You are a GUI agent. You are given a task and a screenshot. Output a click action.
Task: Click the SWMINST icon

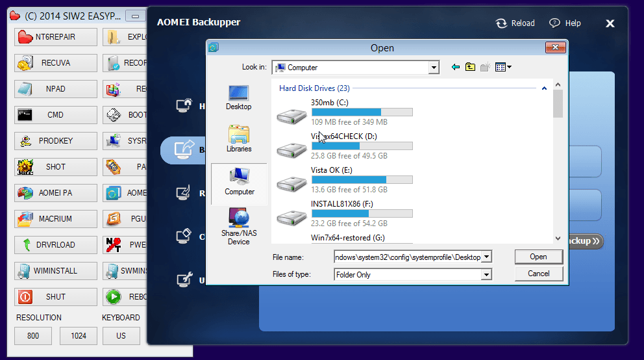[112, 271]
